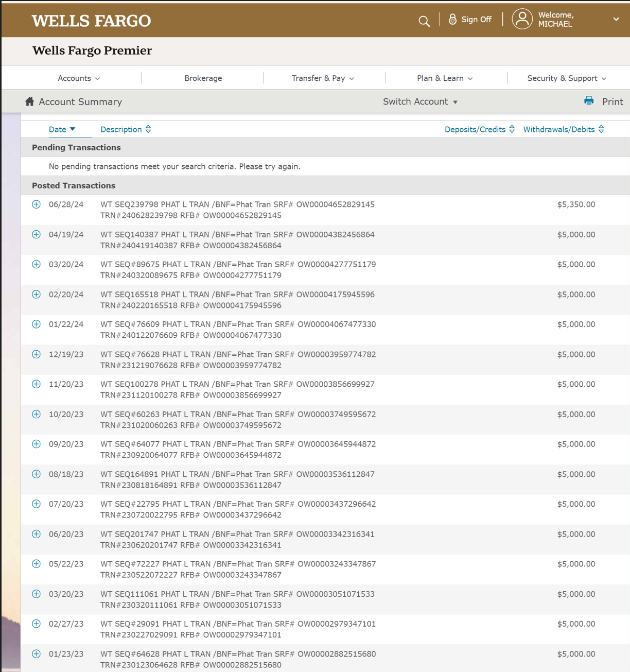Open the Transfer & Pay dropdown
The image size is (630, 672).
tap(322, 78)
